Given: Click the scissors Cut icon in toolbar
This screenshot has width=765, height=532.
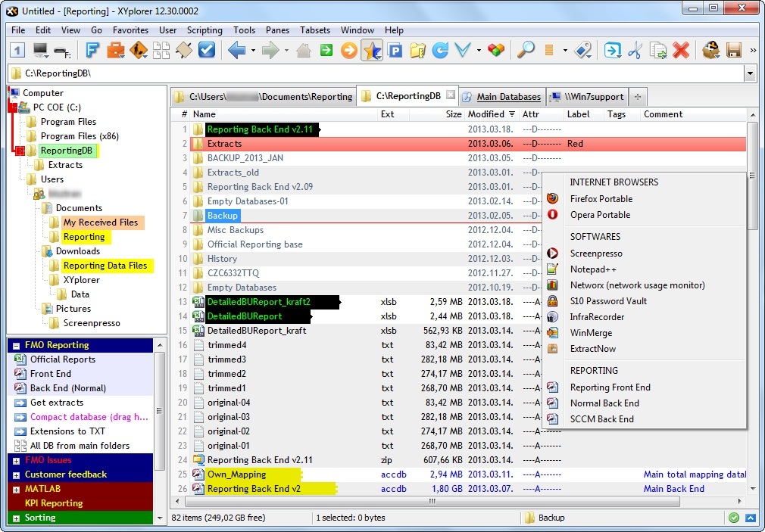Looking at the screenshot, I should [x=635, y=51].
